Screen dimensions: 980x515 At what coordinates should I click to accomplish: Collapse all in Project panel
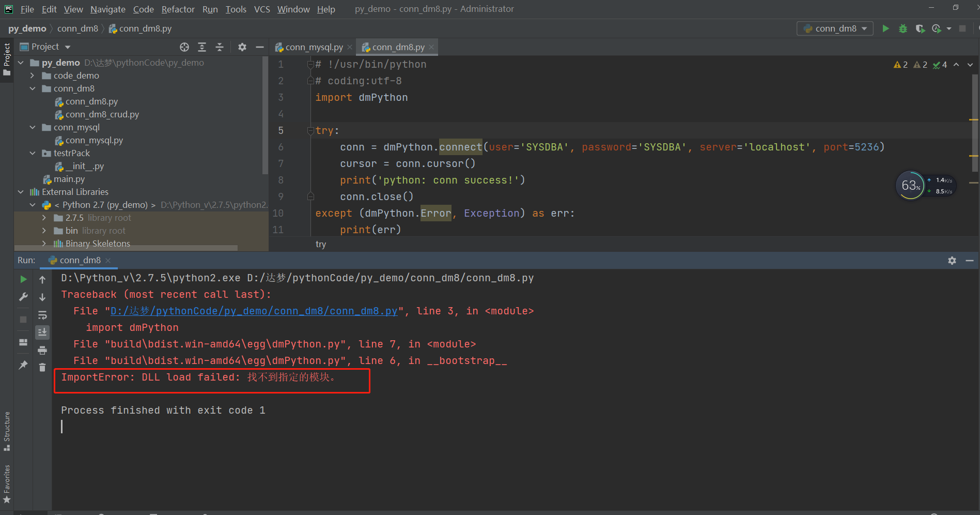(x=220, y=47)
